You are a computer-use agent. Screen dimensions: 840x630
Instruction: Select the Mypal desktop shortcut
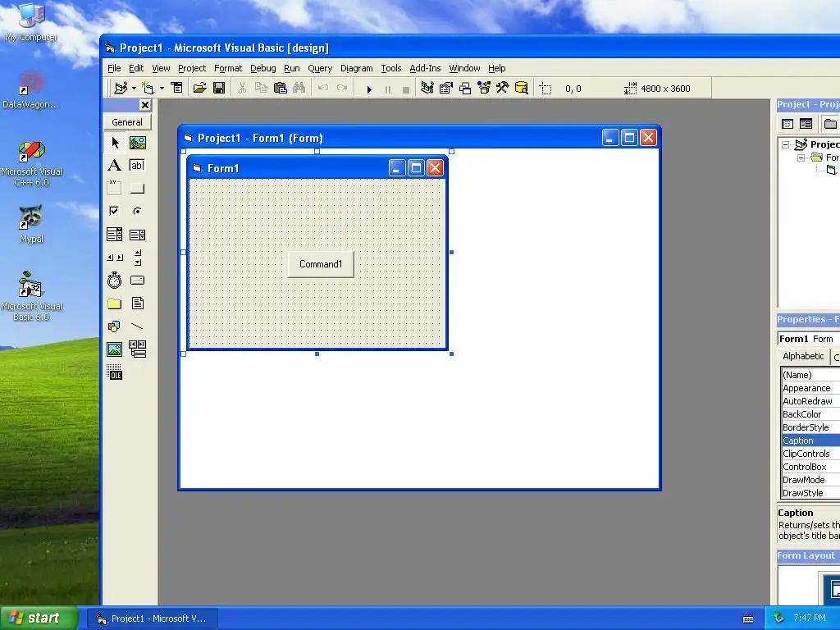pyautogui.click(x=31, y=224)
